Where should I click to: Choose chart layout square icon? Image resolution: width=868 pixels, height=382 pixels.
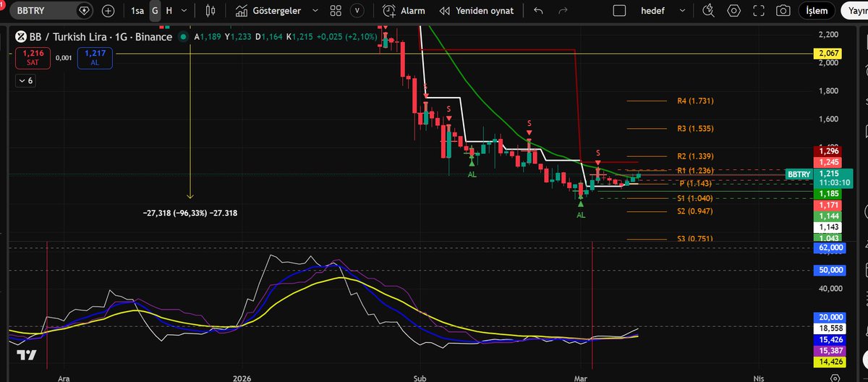618,11
